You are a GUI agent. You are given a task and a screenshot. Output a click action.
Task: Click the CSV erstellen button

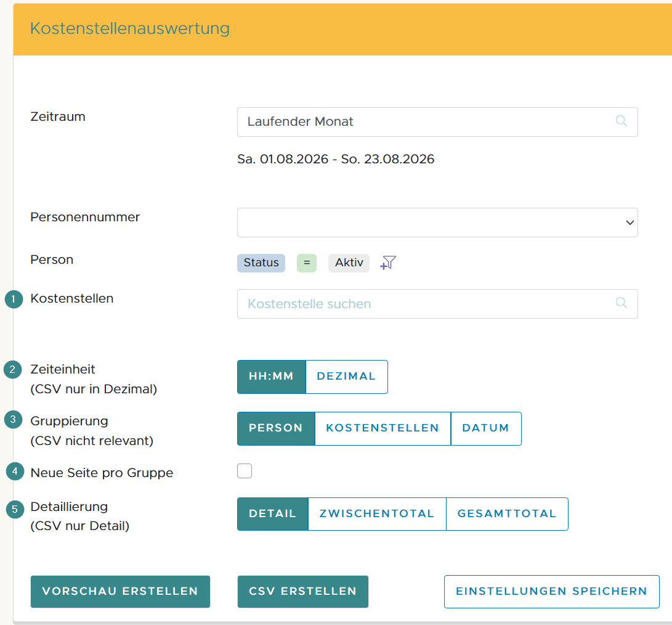coord(303,592)
